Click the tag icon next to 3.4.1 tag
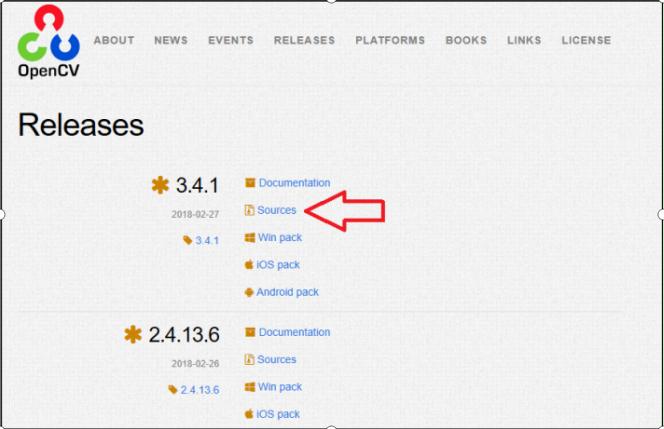The width and height of the screenshot is (664, 429). pyautogui.click(x=188, y=240)
